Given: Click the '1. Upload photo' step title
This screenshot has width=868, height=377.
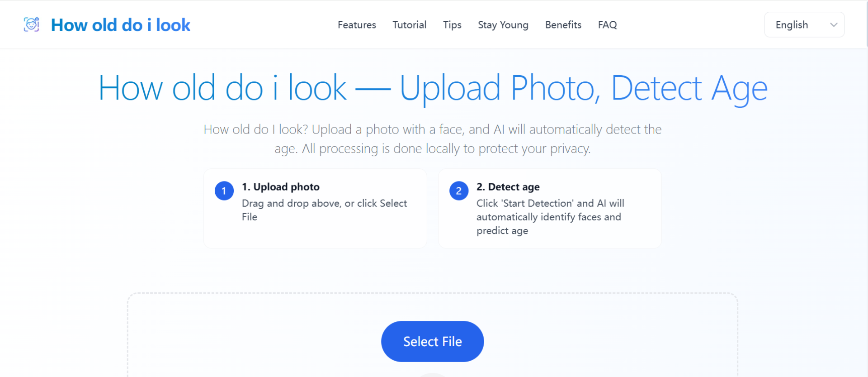Looking at the screenshot, I should tap(280, 187).
